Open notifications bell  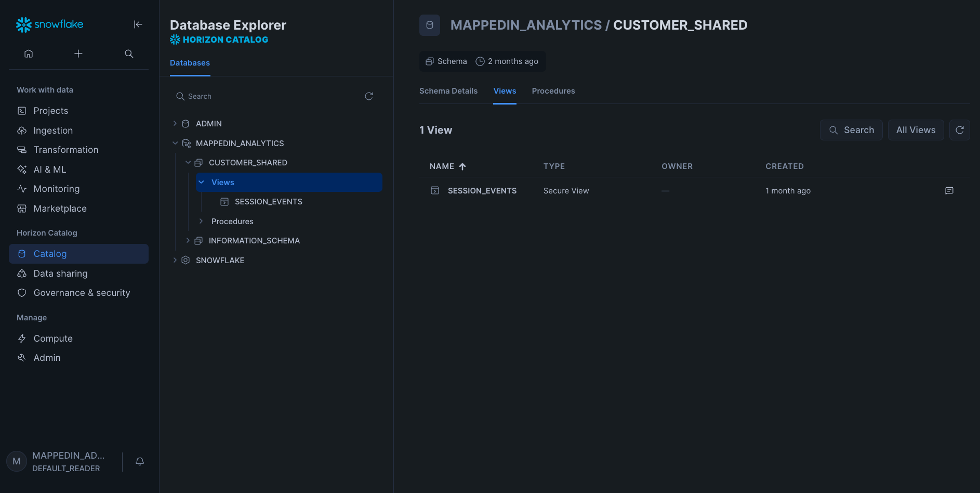[140, 461]
